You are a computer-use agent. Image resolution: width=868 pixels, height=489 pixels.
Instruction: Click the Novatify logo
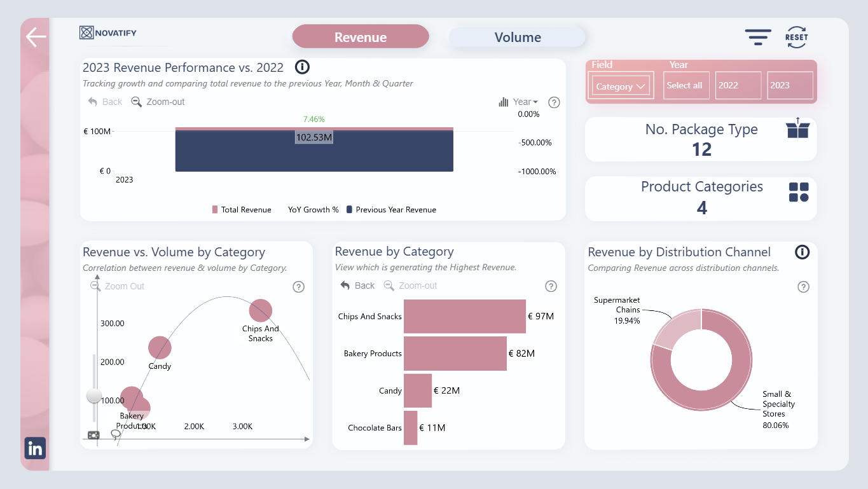[x=108, y=33]
